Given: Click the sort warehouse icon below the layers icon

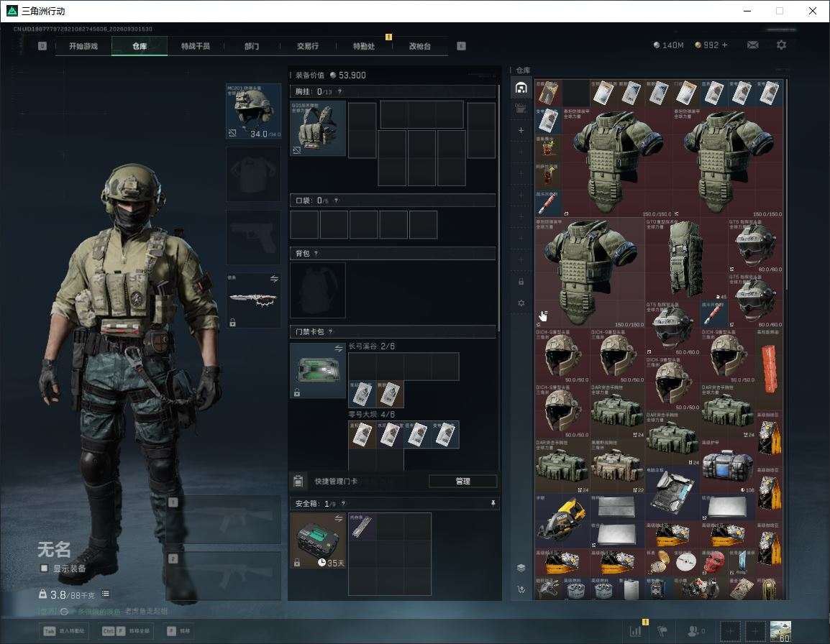Looking at the screenshot, I should 521,589.
